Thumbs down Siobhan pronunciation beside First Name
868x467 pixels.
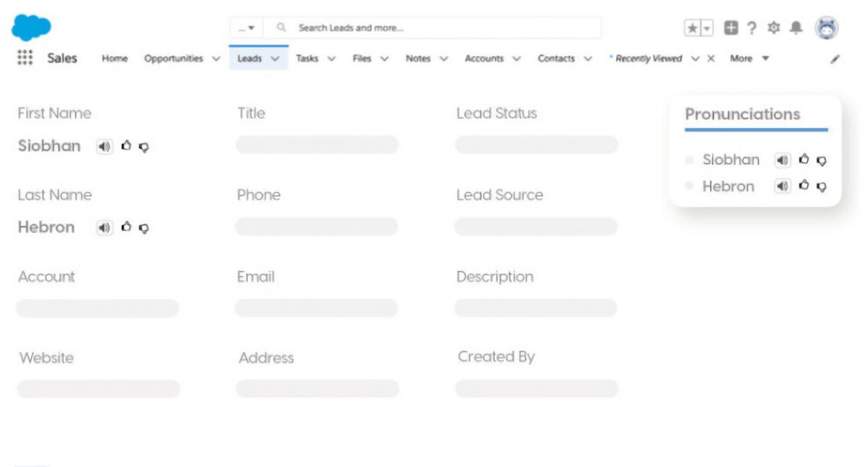[144, 147]
